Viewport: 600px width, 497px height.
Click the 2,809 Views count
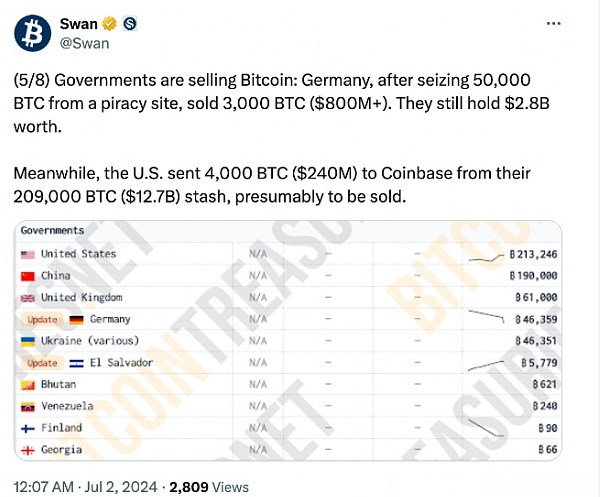pyautogui.click(x=209, y=487)
